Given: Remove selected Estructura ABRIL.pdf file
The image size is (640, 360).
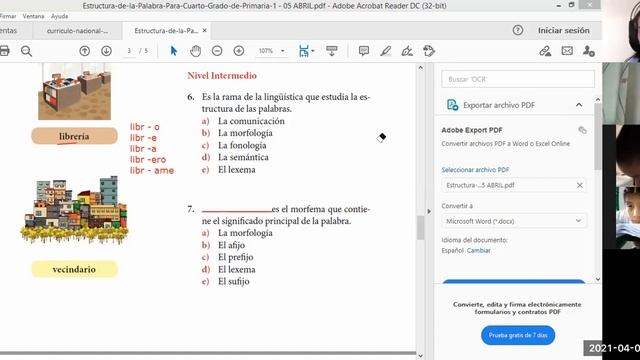Looking at the screenshot, I should tap(580, 185).
